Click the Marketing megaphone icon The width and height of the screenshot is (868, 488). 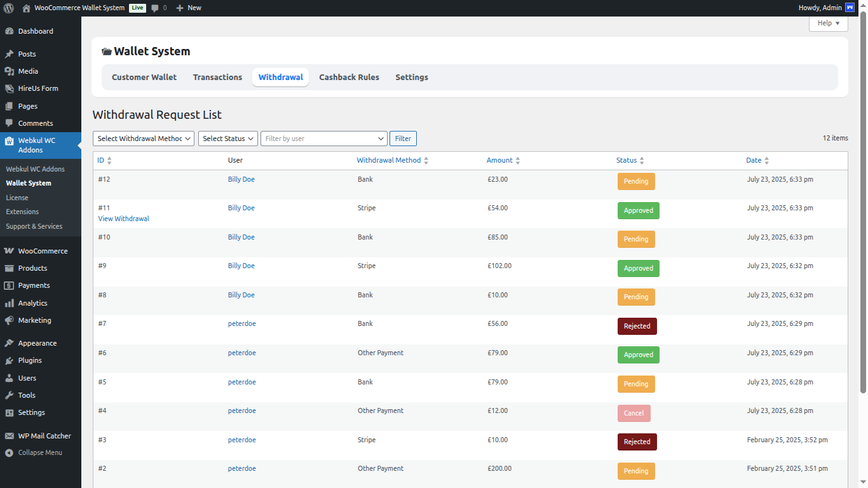9,320
